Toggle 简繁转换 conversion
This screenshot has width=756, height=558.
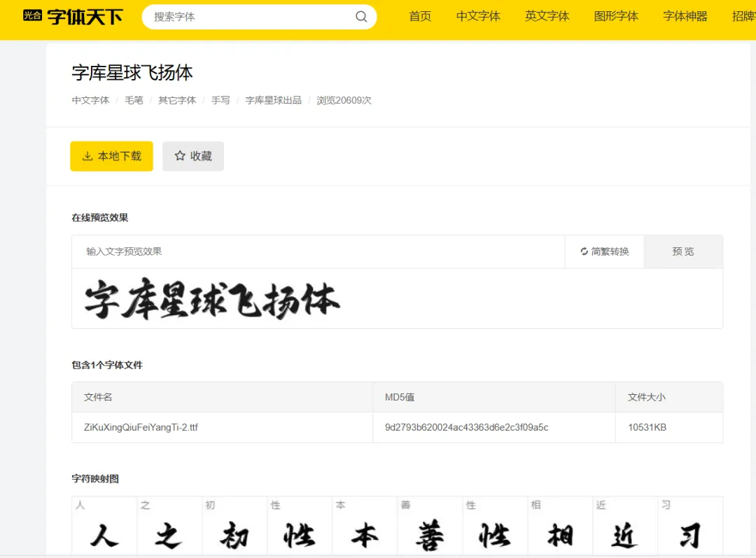tap(605, 252)
